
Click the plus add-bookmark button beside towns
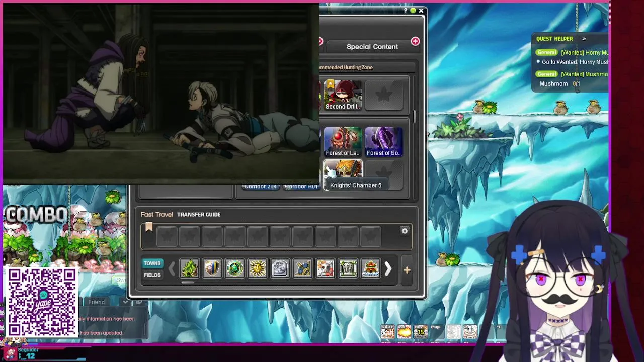point(407,270)
